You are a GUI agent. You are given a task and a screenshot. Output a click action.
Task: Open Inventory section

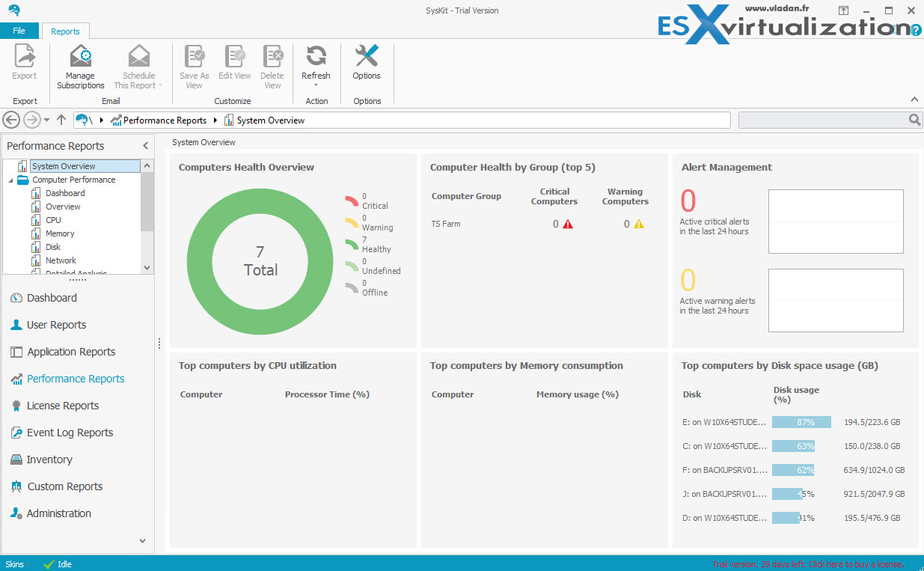tap(41, 459)
